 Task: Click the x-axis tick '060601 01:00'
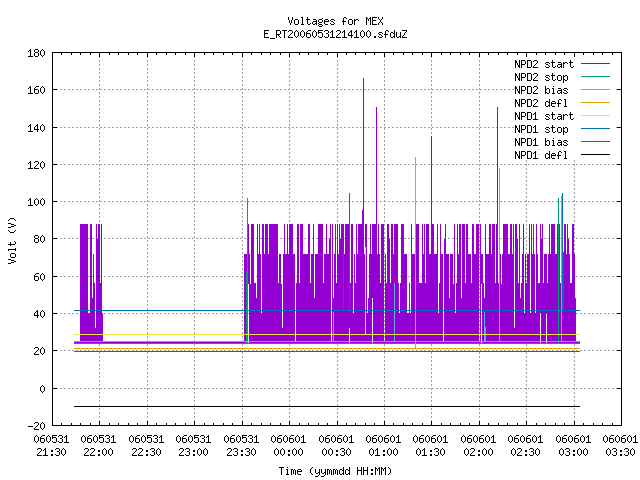click(x=383, y=446)
